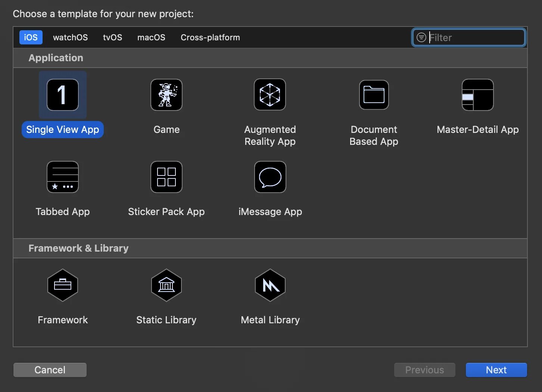The width and height of the screenshot is (542, 392).
Task: Switch to the iOS platform tab
Action: tap(31, 37)
